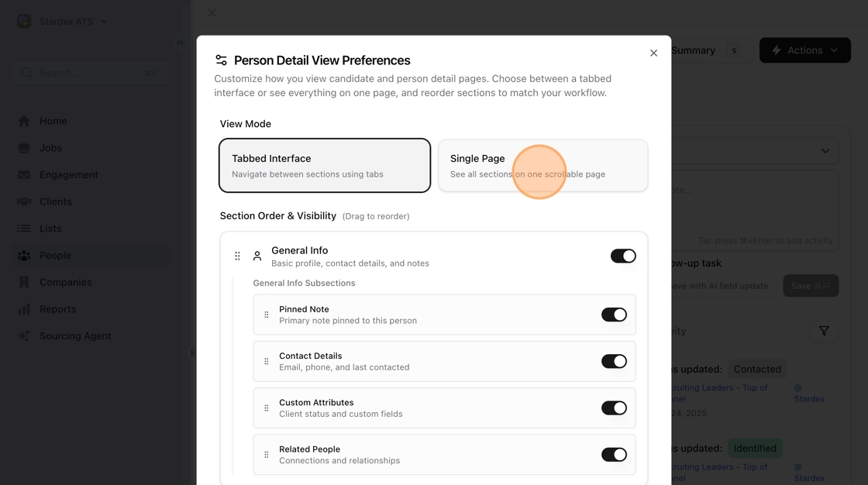Click the Related People drag handle

(267, 455)
